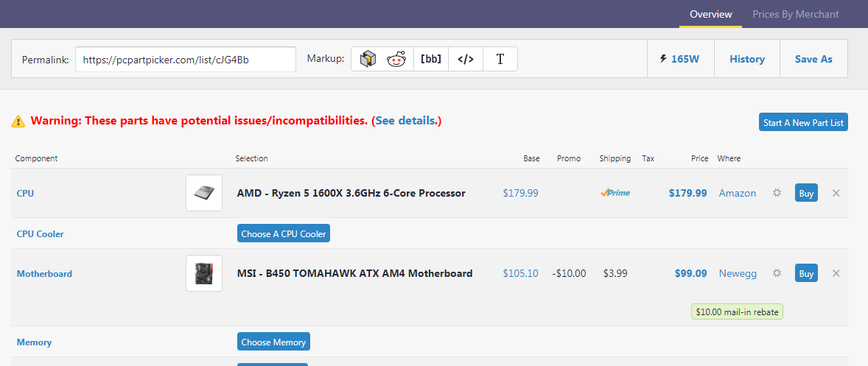This screenshot has height=366, width=868.
Task: Click Start A New Part List
Action: pyautogui.click(x=803, y=122)
